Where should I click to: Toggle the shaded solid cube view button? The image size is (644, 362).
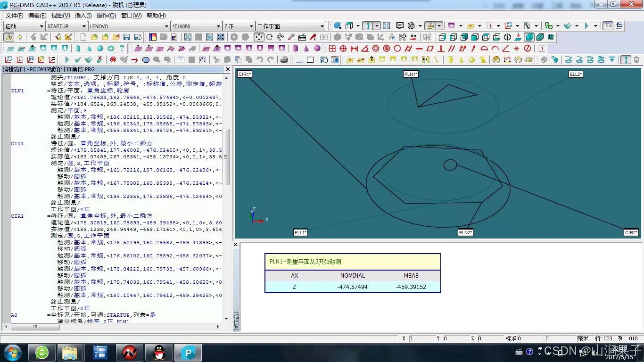pos(529,37)
